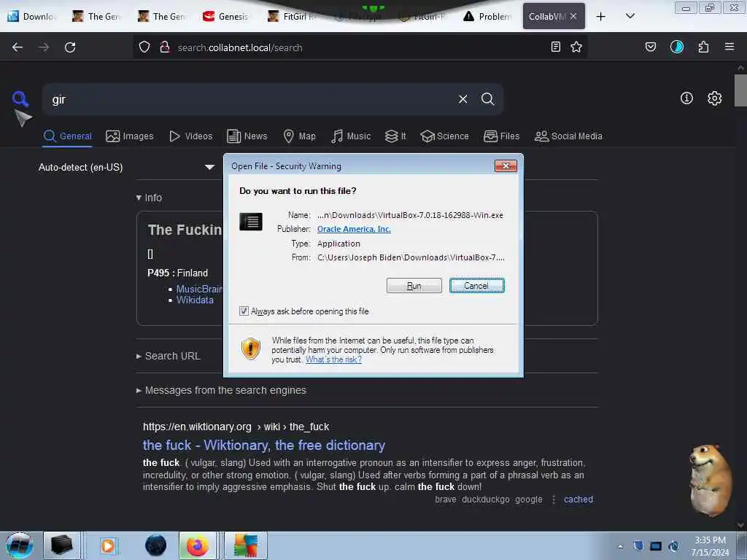Open the What's the risk? link
This screenshot has width=747, height=560.
point(333,359)
